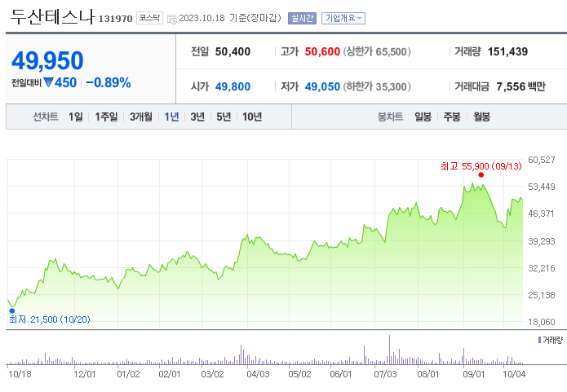Select the 1년 line chart tab
Screen dimensions: 567x392
(172, 117)
